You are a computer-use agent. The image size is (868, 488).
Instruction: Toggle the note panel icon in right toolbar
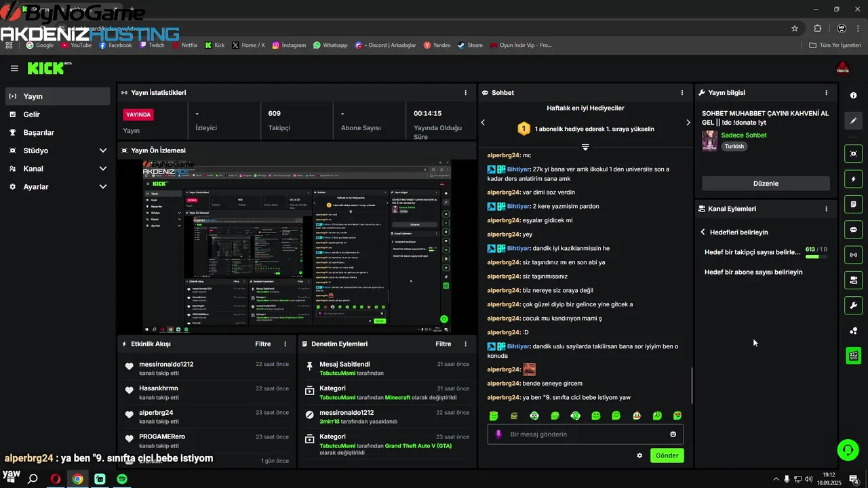(x=854, y=204)
